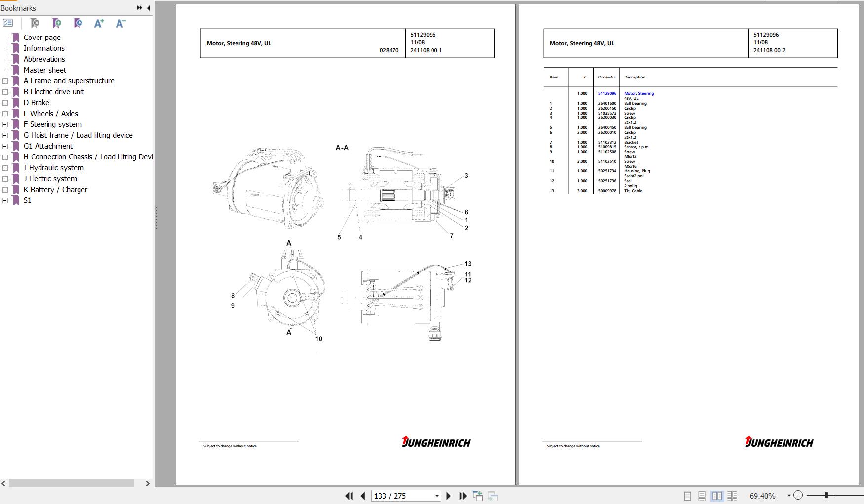Expand the H Connection Chassis bookmark

click(5, 157)
